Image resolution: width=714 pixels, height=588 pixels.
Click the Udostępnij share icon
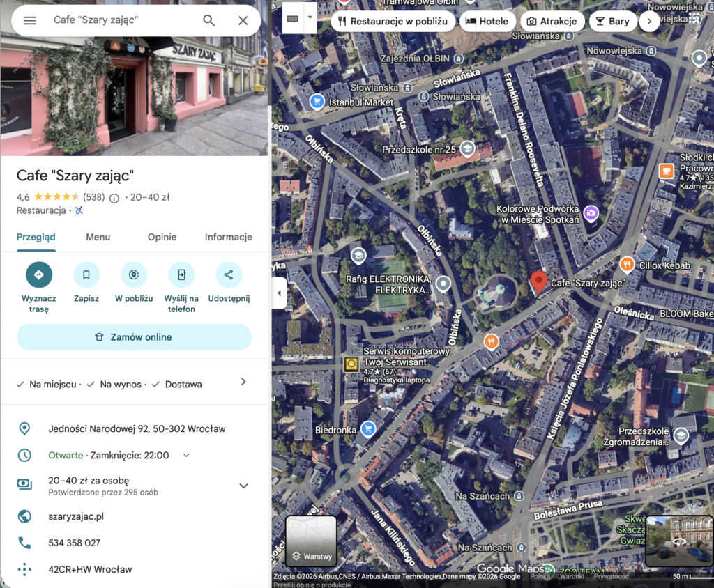coord(229,275)
